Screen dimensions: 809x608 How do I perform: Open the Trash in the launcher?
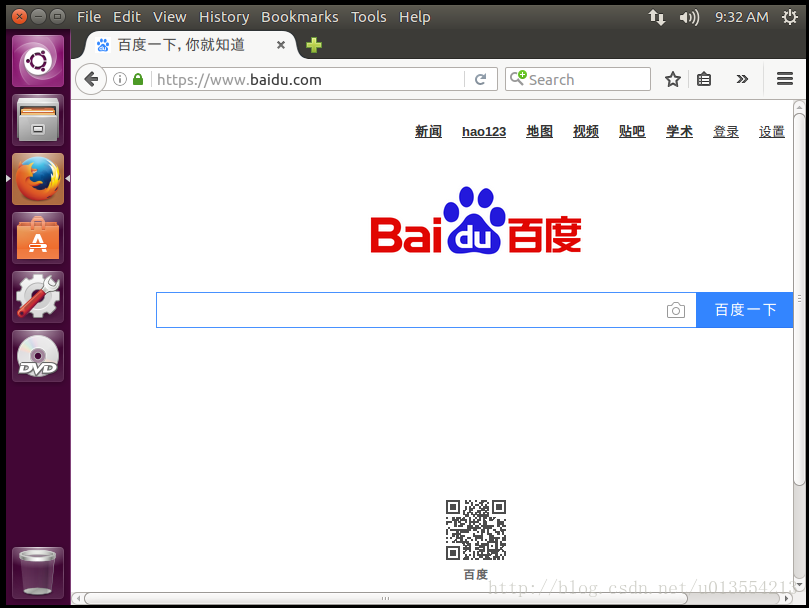38,573
